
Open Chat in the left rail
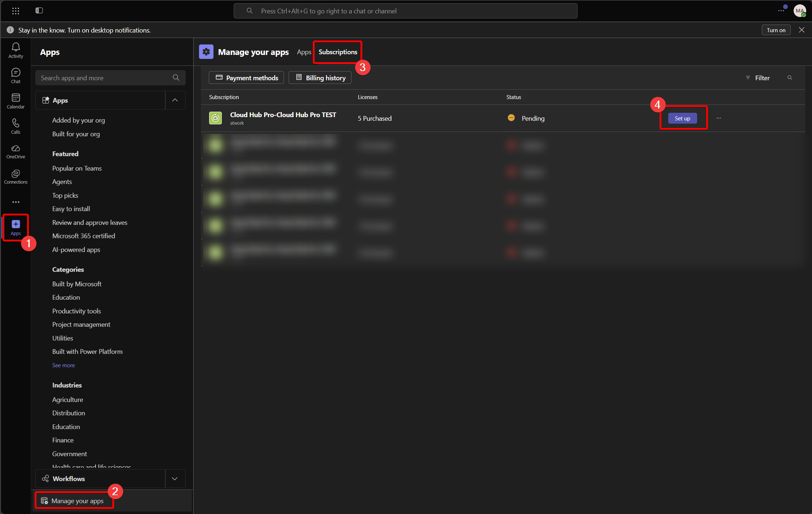tap(16, 76)
